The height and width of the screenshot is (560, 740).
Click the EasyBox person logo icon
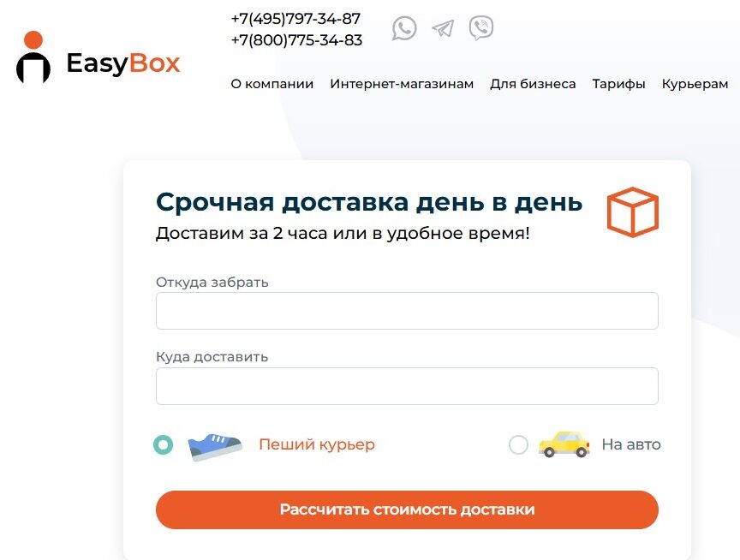point(33,57)
